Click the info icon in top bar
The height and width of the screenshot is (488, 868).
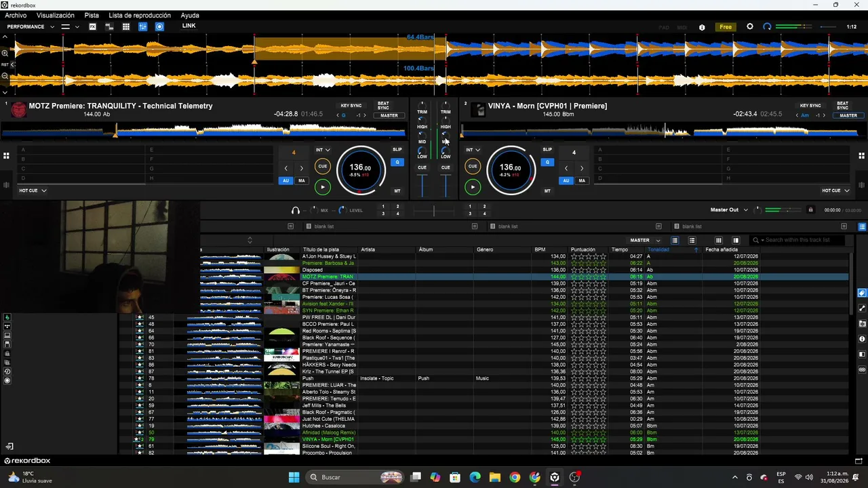coord(702,27)
